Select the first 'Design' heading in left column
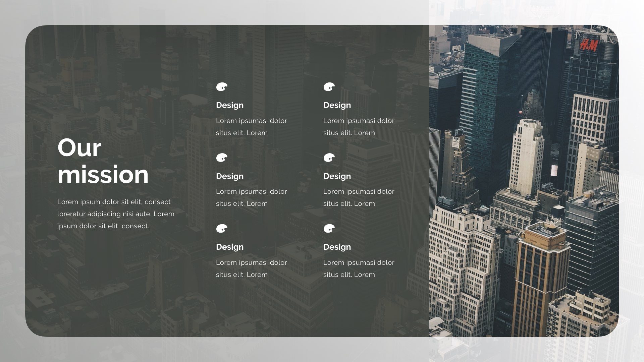The height and width of the screenshot is (362, 644). [230, 105]
